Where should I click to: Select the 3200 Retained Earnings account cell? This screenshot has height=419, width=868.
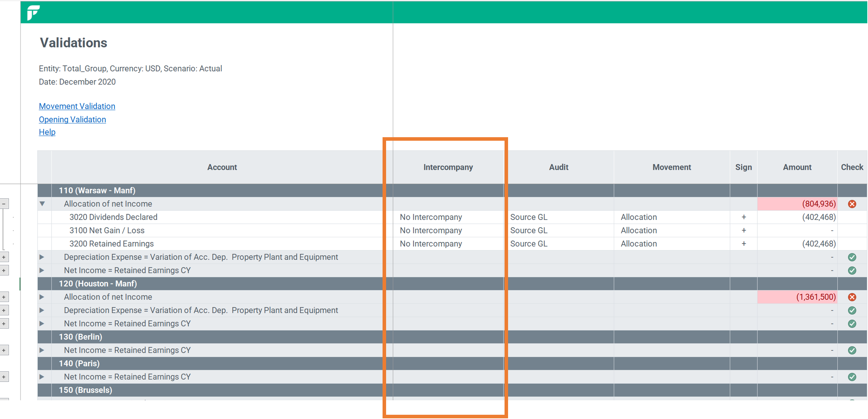pyautogui.click(x=222, y=244)
